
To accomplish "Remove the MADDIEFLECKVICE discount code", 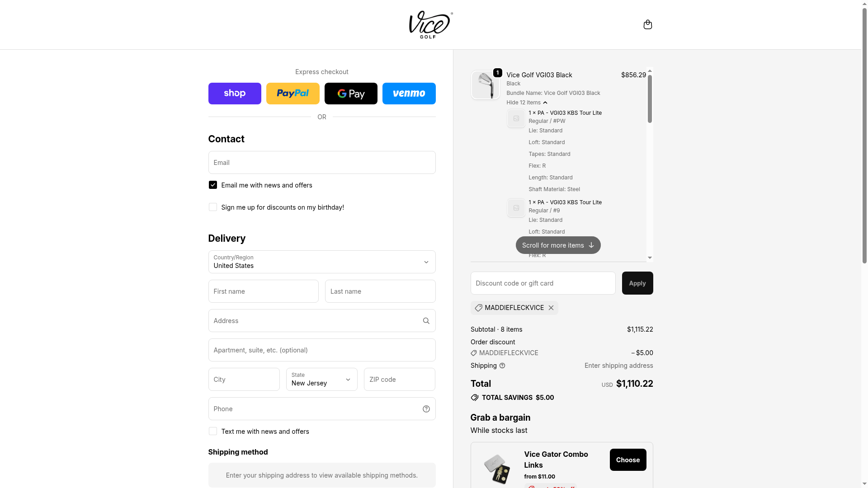I will click(551, 308).
